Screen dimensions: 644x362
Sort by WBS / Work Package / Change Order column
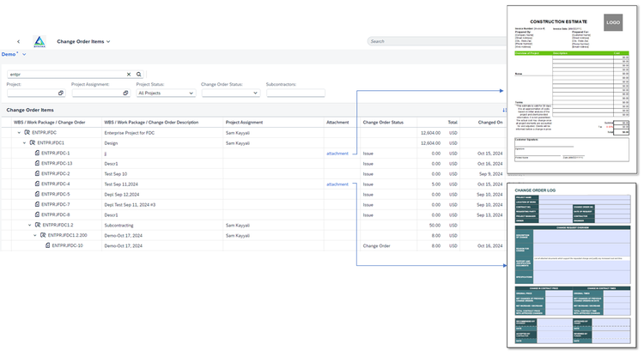click(49, 123)
